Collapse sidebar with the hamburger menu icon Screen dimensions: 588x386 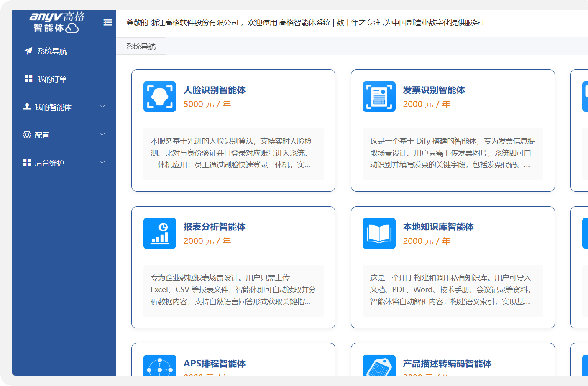tap(108, 23)
